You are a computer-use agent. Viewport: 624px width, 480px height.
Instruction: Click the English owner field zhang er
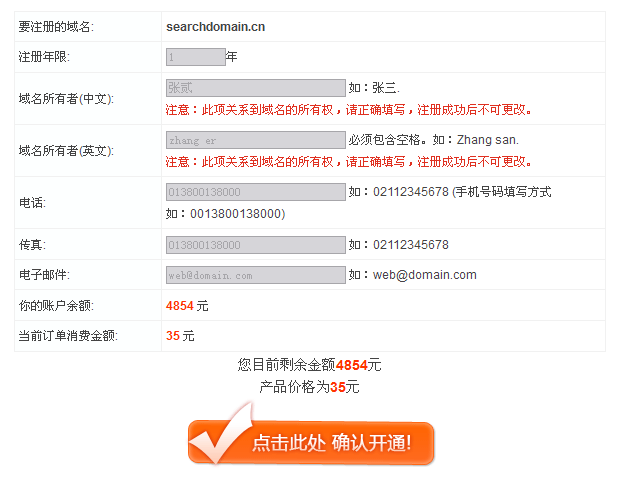point(255,140)
